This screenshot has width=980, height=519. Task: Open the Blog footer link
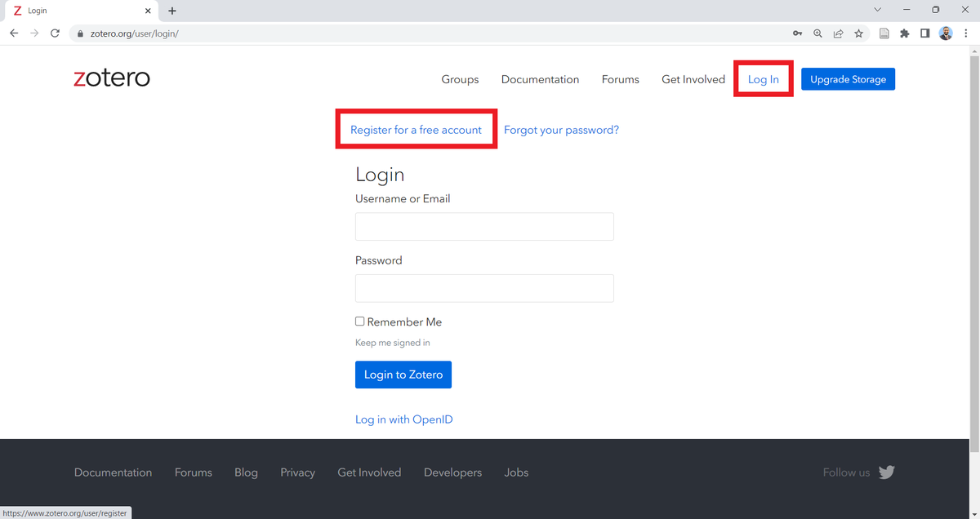pyautogui.click(x=246, y=472)
